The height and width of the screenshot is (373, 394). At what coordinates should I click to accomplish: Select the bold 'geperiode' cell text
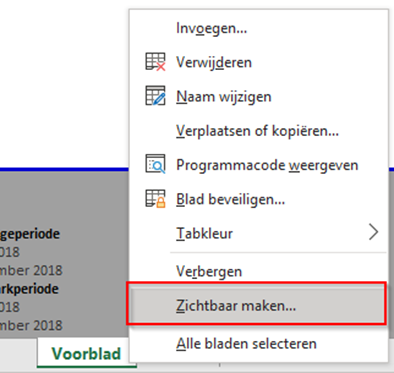tap(30, 234)
